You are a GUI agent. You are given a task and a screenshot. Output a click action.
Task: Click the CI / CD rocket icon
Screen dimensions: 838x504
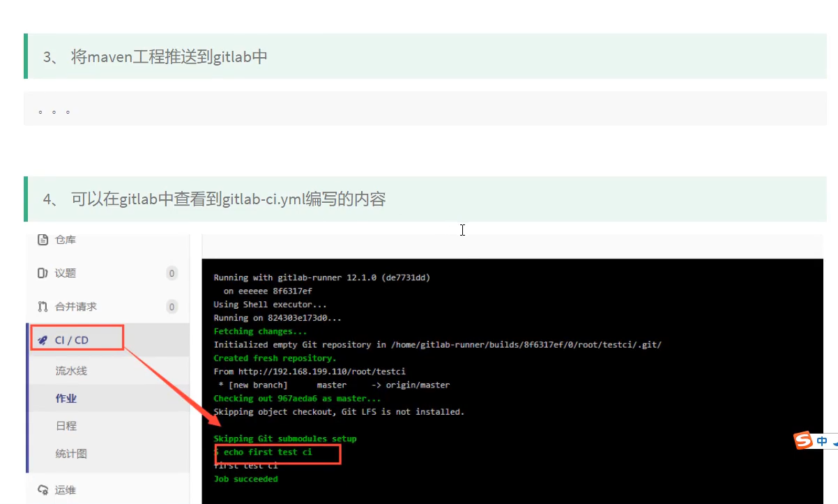pyautogui.click(x=43, y=340)
